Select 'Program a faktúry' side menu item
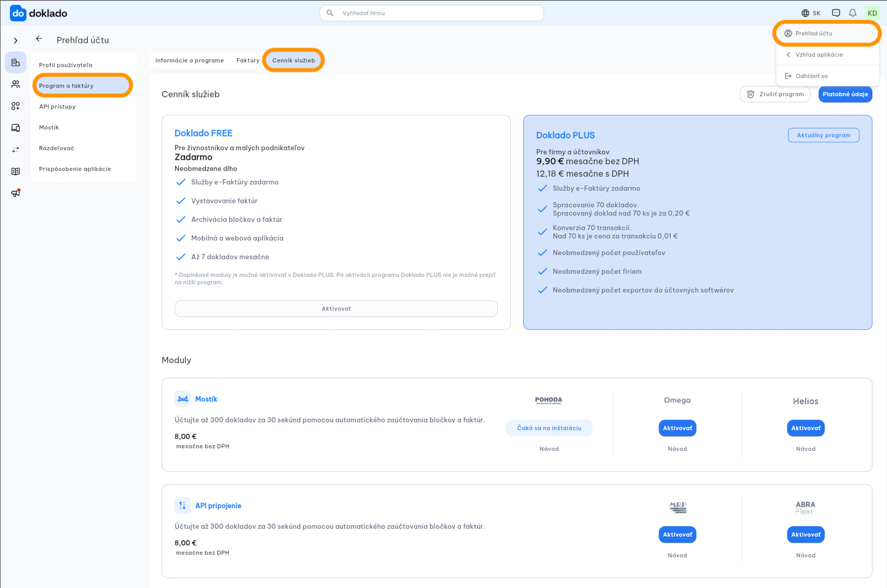This screenshot has width=887, height=588. pos(83,85)
